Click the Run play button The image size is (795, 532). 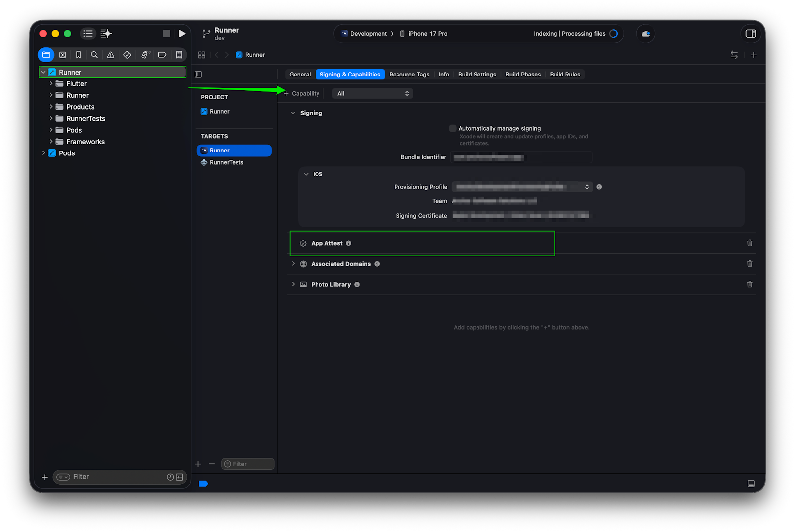(x=182, y=34)
